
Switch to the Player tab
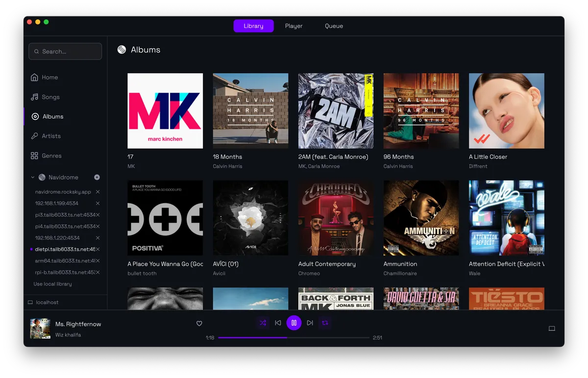coord(294,26)
